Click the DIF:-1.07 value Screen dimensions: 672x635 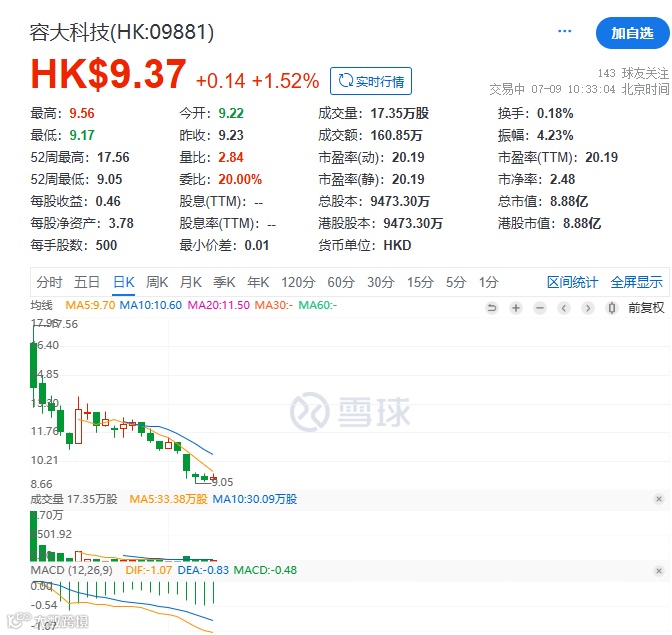coord(148,570)
